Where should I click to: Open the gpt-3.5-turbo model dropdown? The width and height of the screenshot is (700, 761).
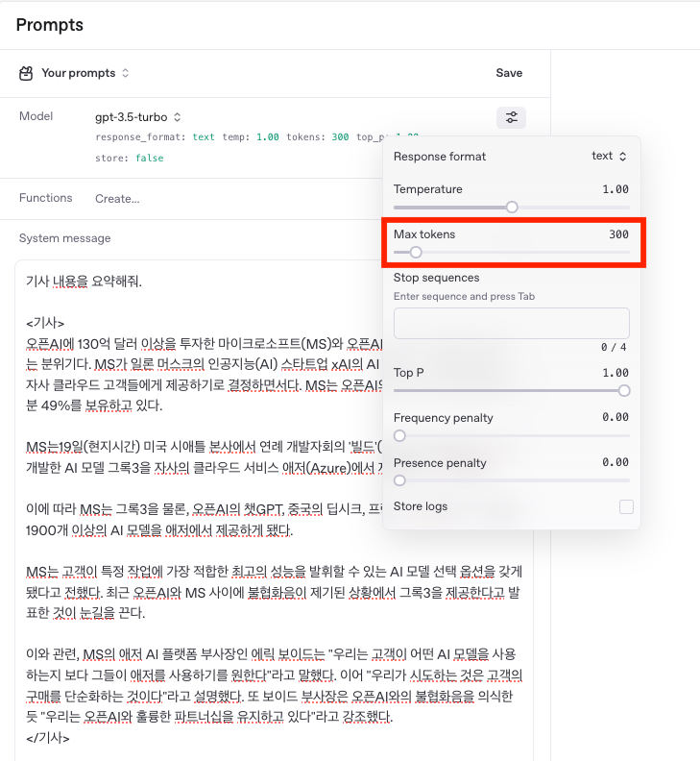point(137,117)
